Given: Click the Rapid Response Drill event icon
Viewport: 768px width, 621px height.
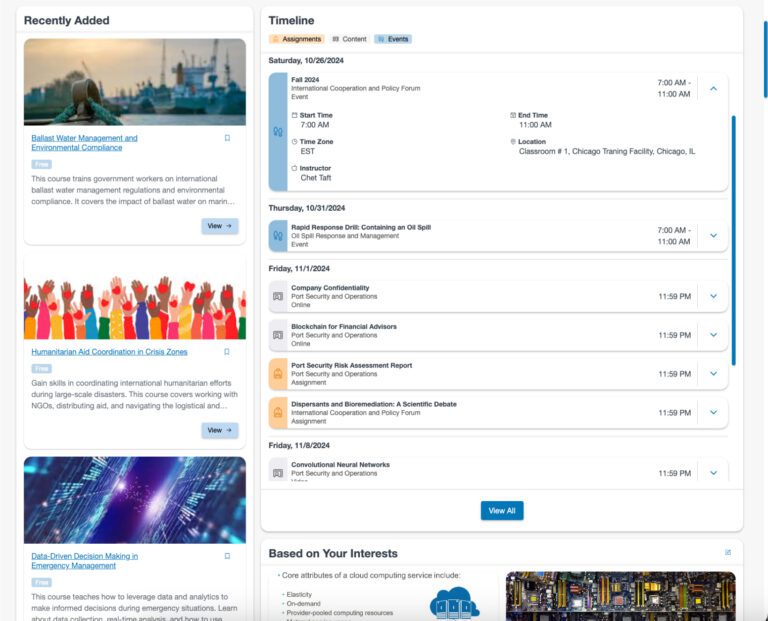Looking at the screenshot, I should tap(278, 236).
